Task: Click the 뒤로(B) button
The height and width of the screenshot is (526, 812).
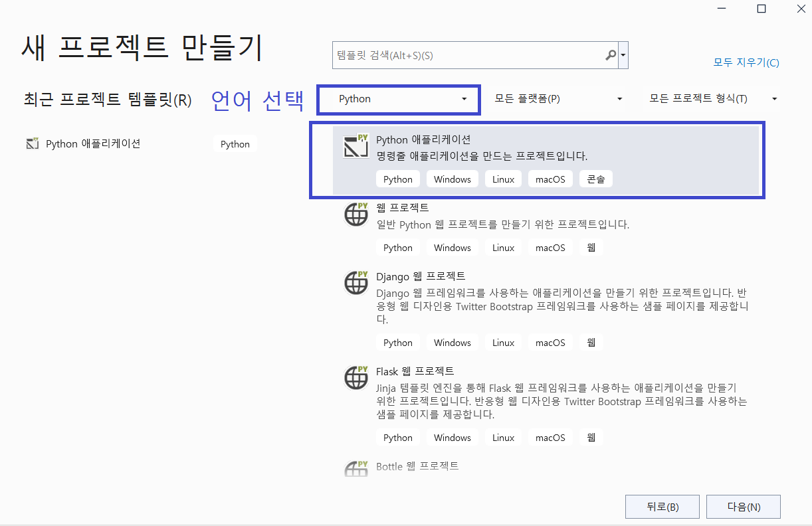Action: click(662, 507)
